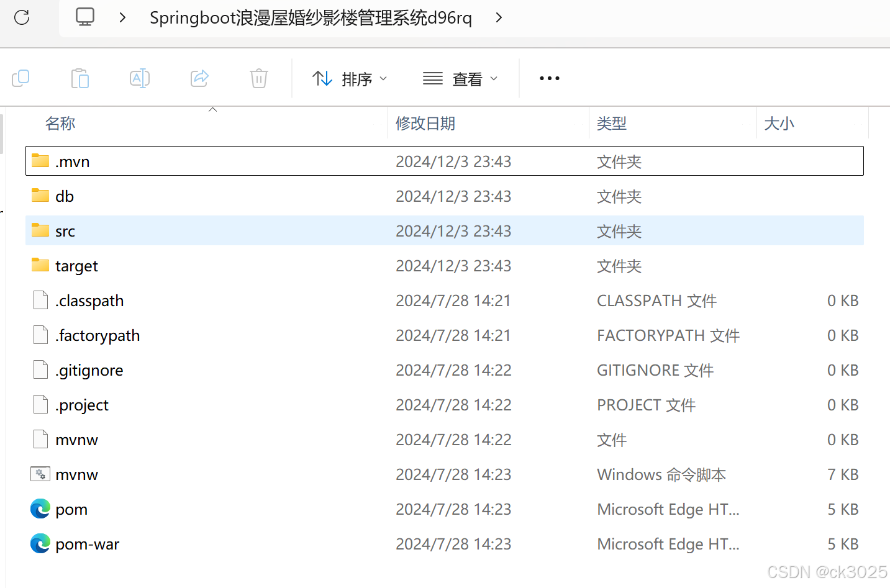Click the pom-war file name
This screenshot has width=890, height=588.
(x=88, y=545)
